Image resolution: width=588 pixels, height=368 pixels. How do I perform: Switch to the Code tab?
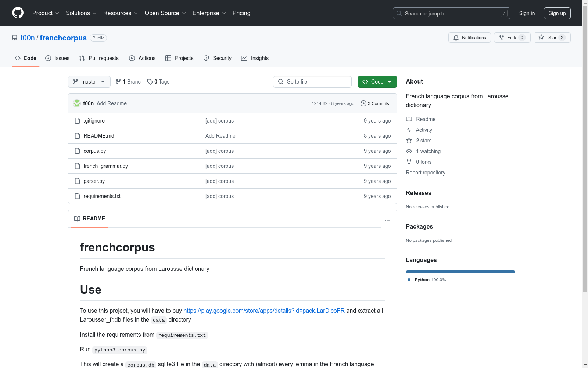(26, 58)
